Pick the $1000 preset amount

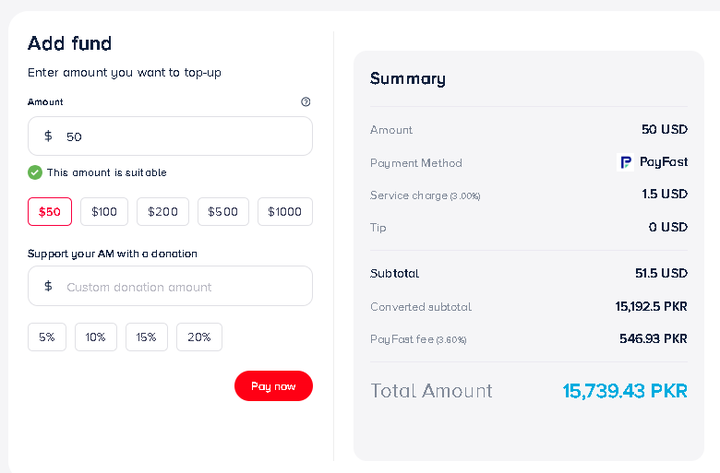(285, 211)
